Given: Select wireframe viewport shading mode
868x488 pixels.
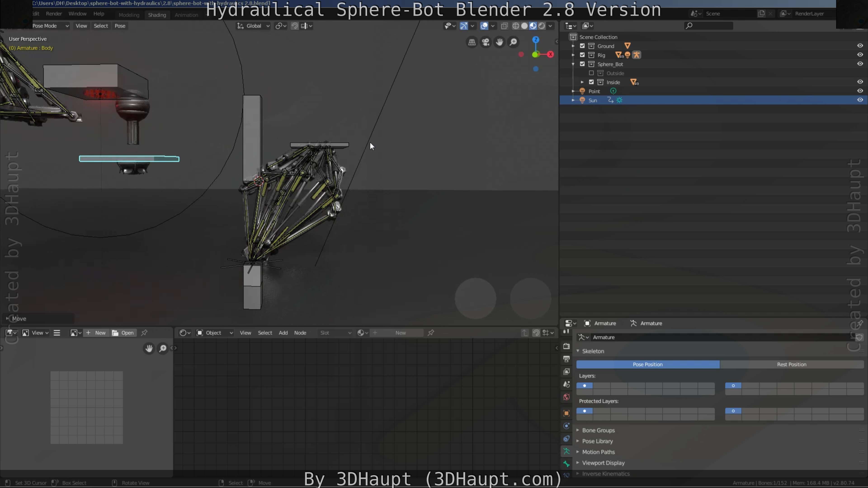Looking at the screenshot, I should coord(516,26).
